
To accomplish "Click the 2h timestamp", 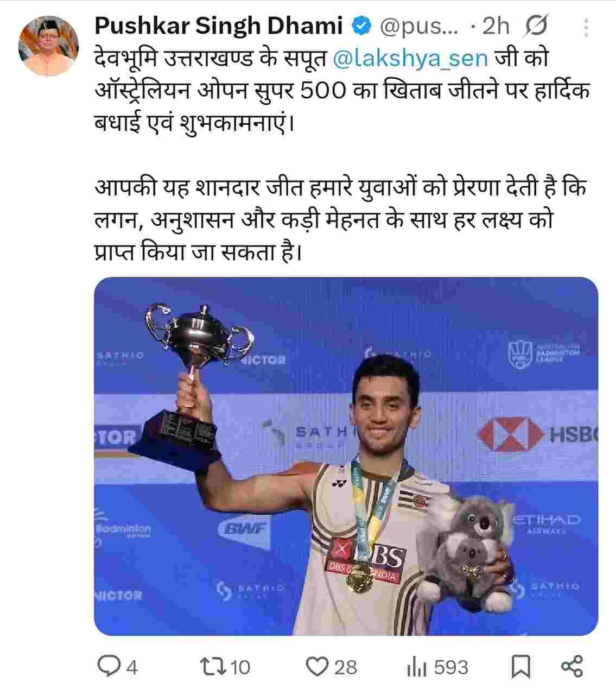I will point(496,26).
